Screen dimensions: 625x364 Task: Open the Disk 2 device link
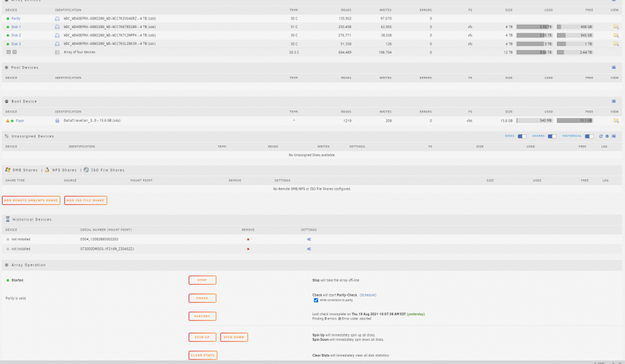pos(16,36)
